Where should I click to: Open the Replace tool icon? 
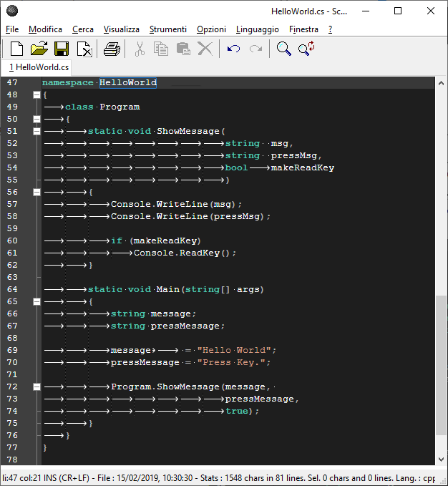click(x=306, y=49)
